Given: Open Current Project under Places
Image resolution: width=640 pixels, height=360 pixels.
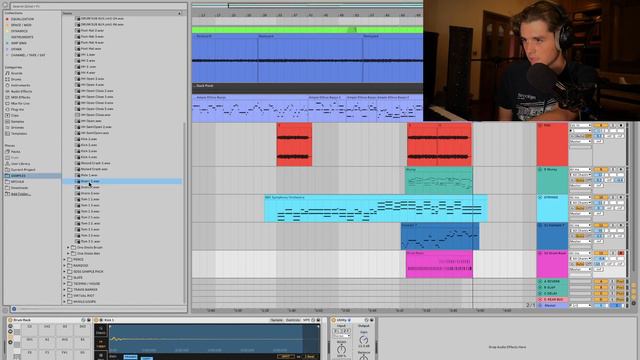Looking at the screenshot, I should [22, 169].
